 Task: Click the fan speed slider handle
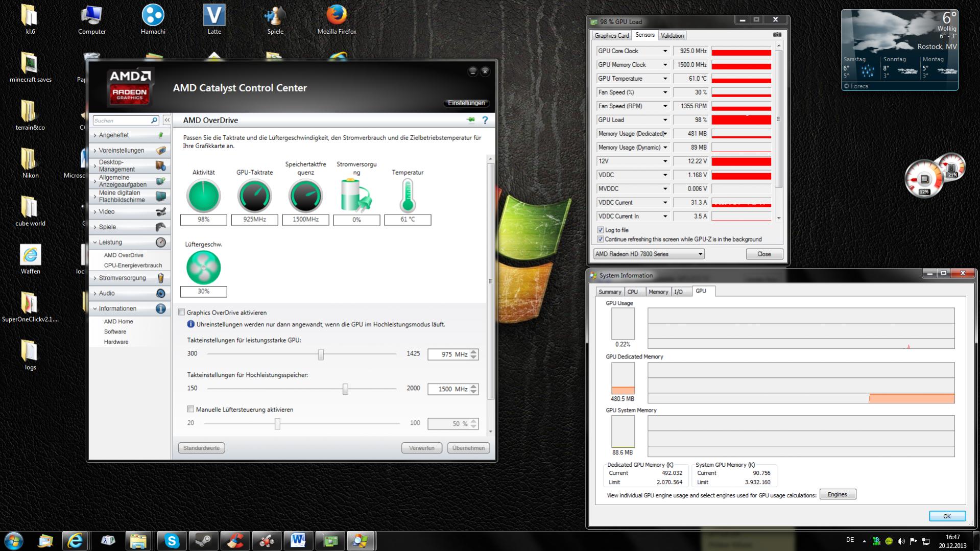pyautogui.click(x=277, y=424)
